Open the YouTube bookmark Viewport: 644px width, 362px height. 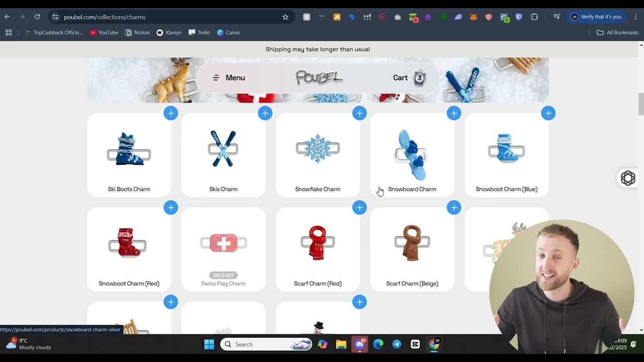104,33
